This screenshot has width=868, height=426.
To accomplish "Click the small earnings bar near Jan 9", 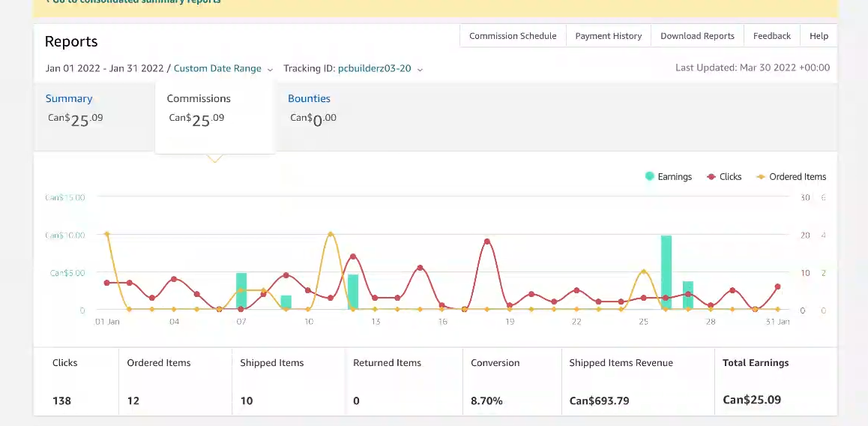I will pos(286,302).
